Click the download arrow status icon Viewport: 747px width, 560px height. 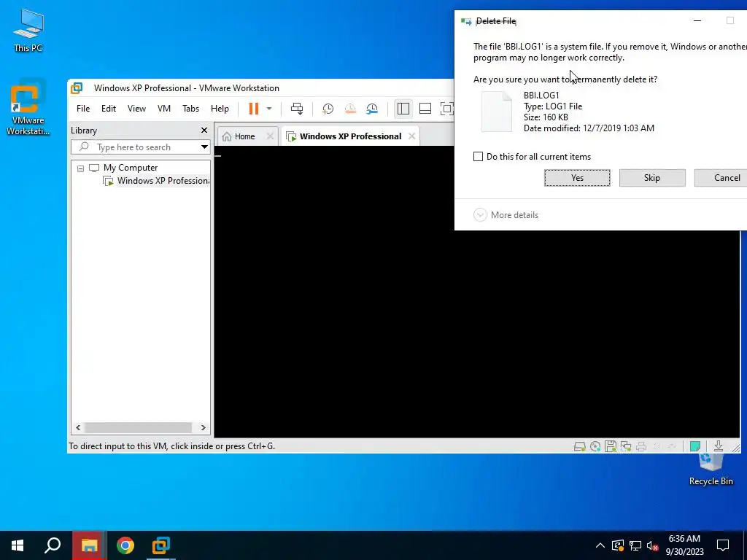[x=719, y=446]
